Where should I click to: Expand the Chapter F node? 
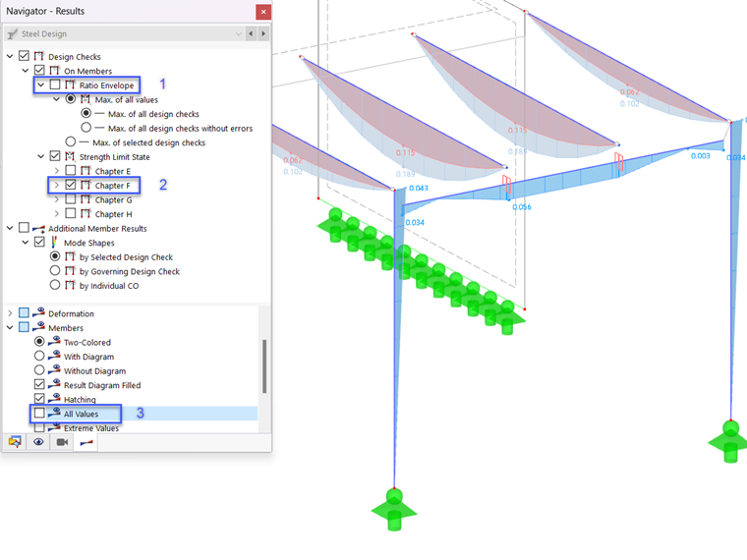tap(56, 185)
